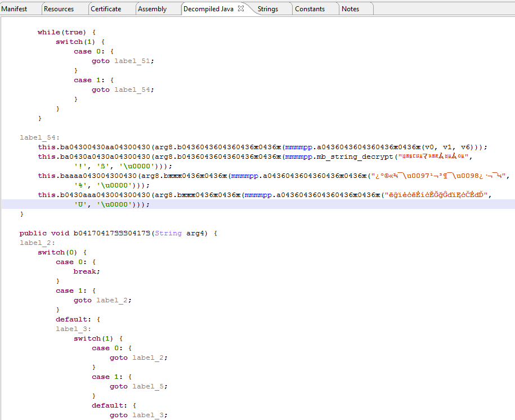Close the Decompiled Java tab

pyautogui.click(x=241, y=8)
